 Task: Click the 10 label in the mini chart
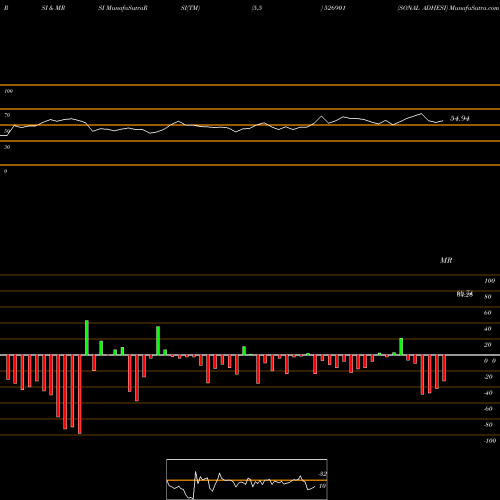pyautogui.click(x=322, y=486)
